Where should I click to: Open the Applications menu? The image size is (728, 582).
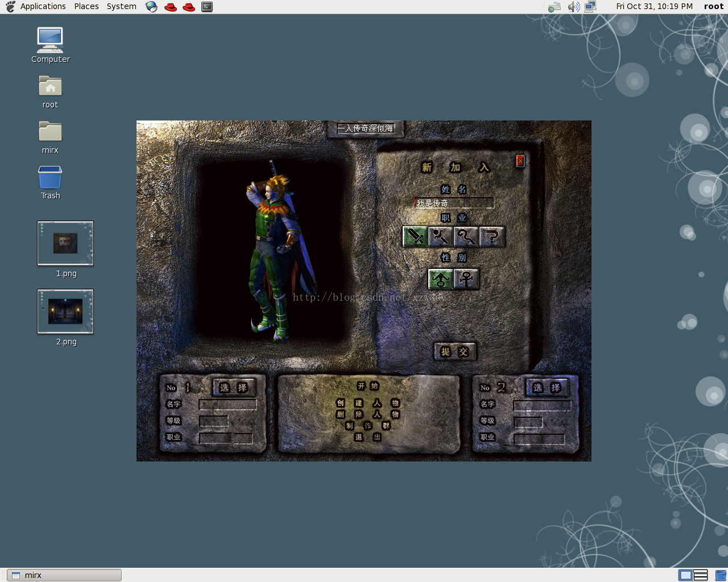tap(43, 6)
